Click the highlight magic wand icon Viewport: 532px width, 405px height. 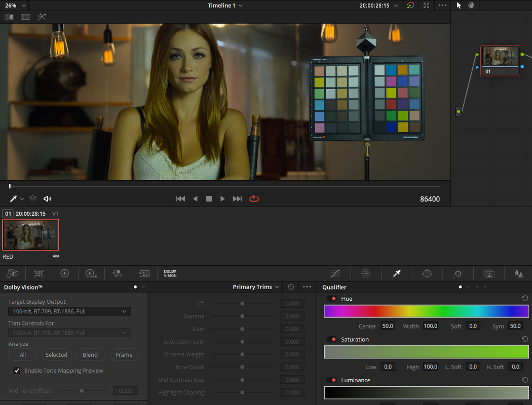tap(42, 17)
